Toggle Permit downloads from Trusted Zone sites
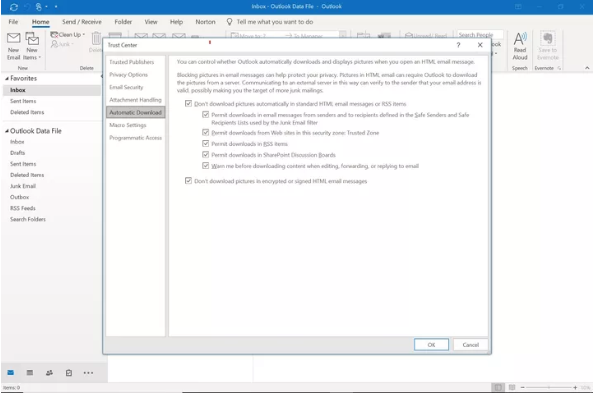Screen dimensions: 595x403 click(206, 133)
